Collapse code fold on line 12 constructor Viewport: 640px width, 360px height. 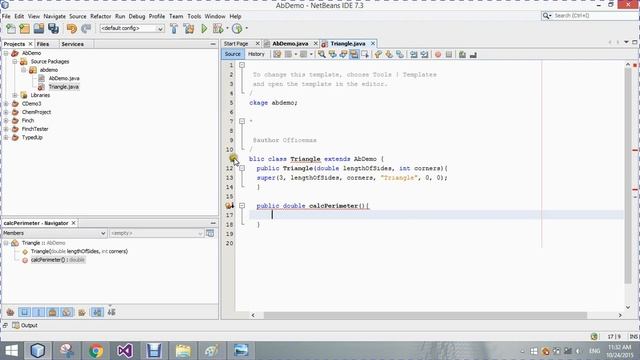242,168
